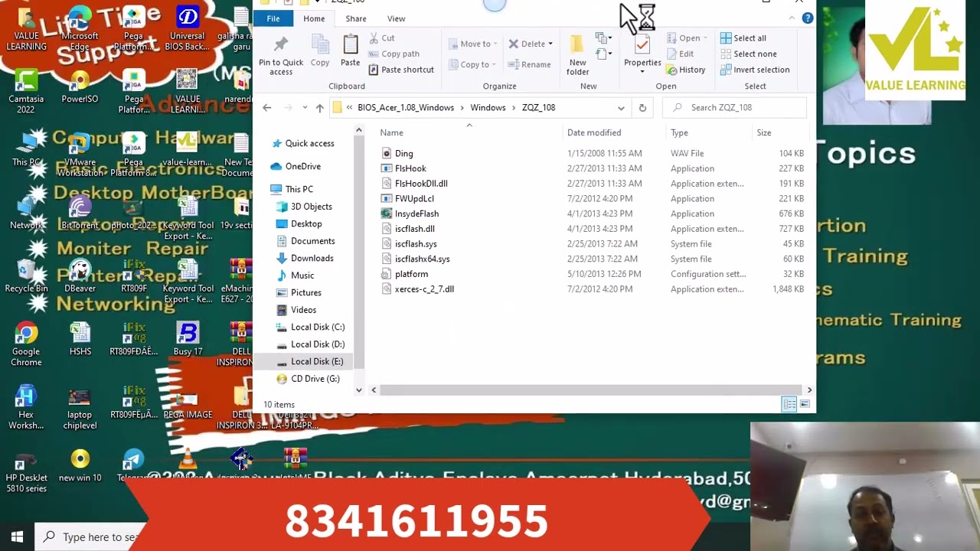Screen dimensions: 980x551
Task: Open the Copy to dropdown
Action: (472, 64)
